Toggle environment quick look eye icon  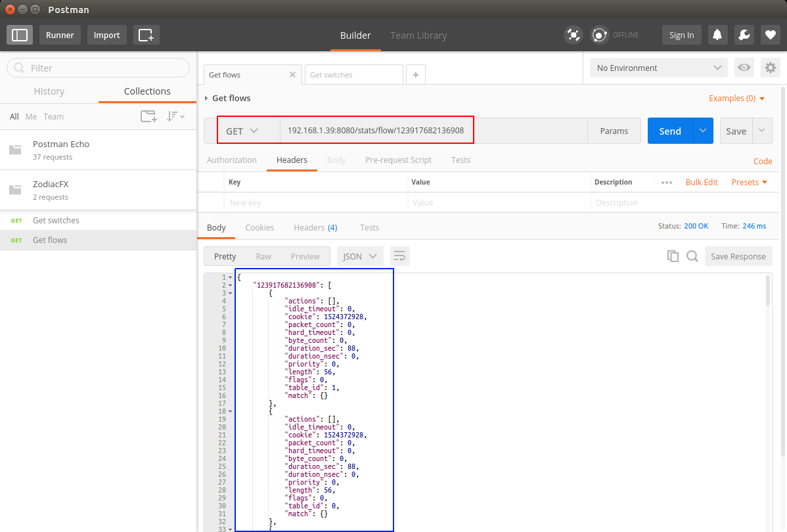tap(744, 68)
